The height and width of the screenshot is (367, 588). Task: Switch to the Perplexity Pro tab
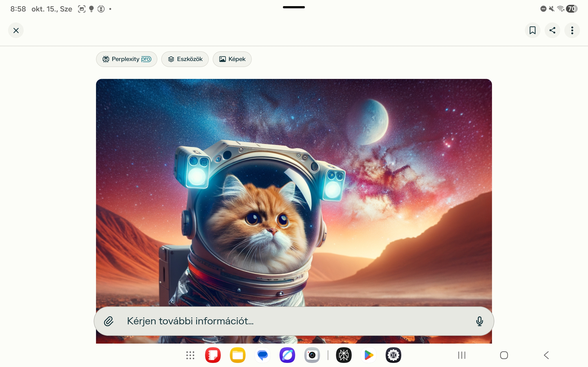(x=127, y=59)
